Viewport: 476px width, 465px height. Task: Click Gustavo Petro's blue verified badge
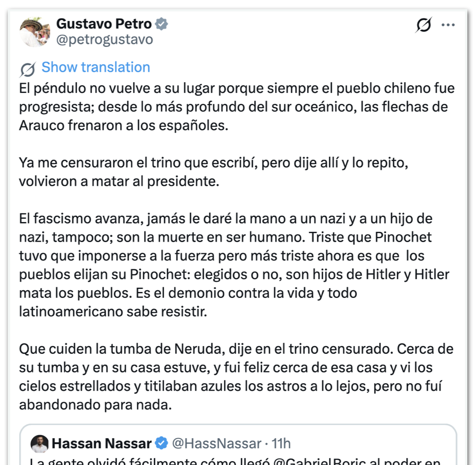tap(161, 24)
